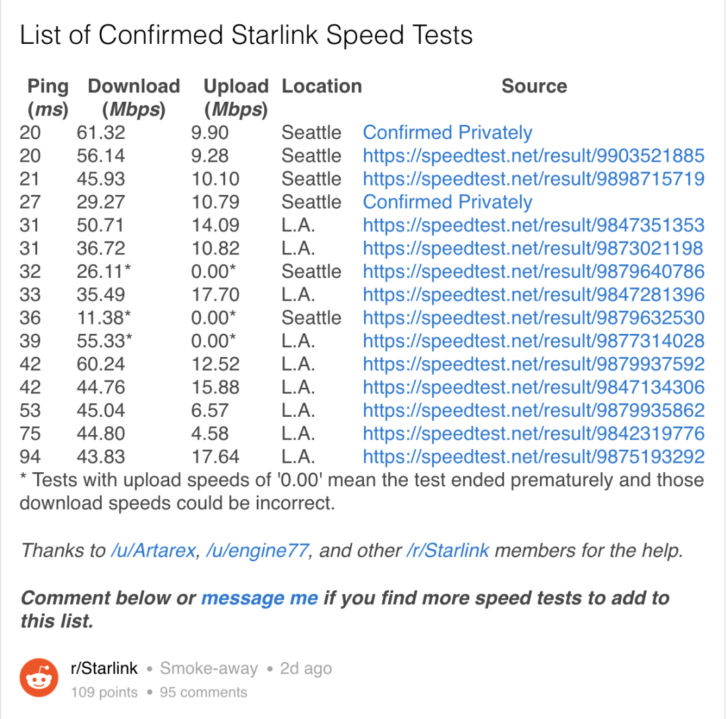728x719 pixels.
Task: Go to the /r/Starlink subreddit link
Action: tap(448, 550)
